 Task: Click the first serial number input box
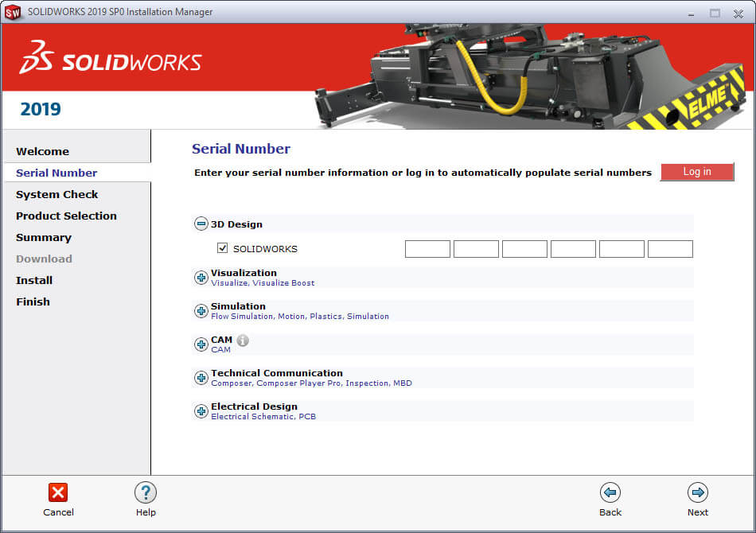[427, 248]
